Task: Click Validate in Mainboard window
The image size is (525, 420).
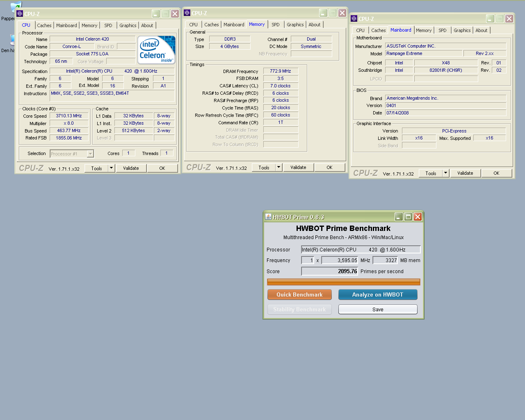Action: tap(465, 173)
